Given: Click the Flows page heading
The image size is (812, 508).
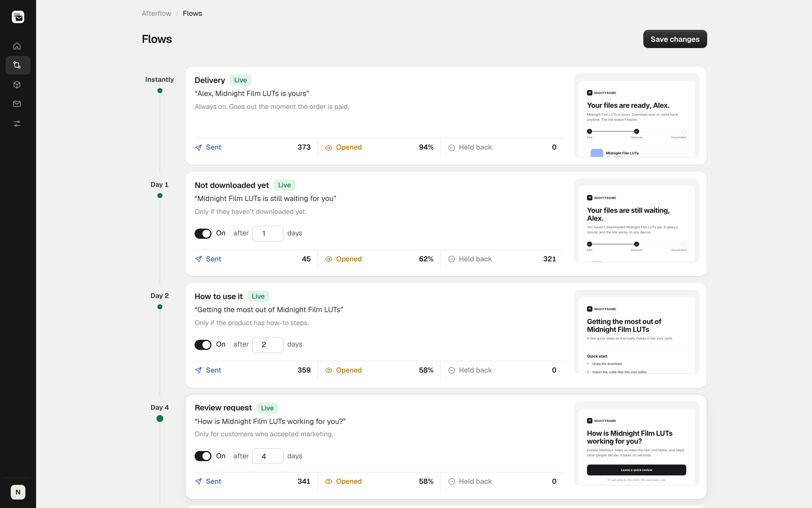Looking at the screenshot, I should (157, 39).
